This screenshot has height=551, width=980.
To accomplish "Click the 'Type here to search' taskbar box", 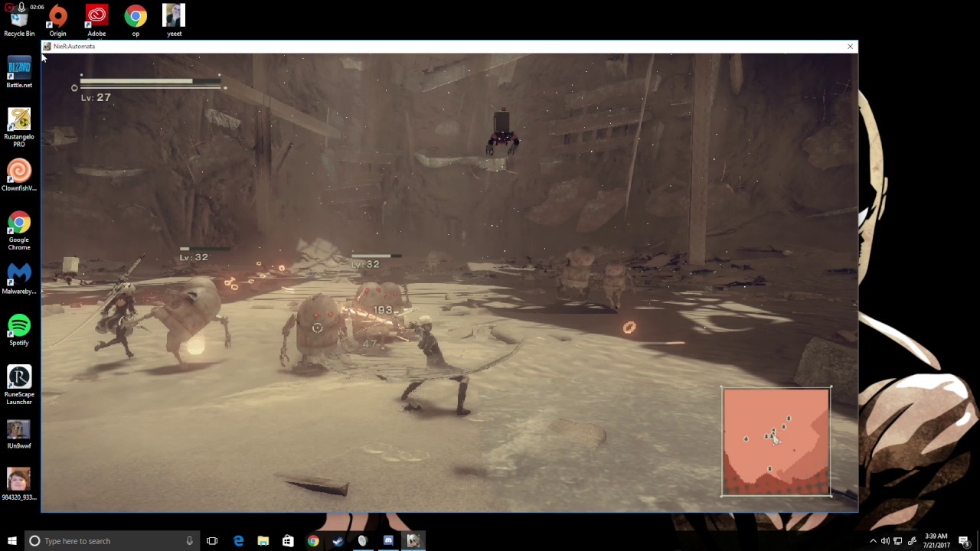I will pyautogui.click(x=111, y=541).
